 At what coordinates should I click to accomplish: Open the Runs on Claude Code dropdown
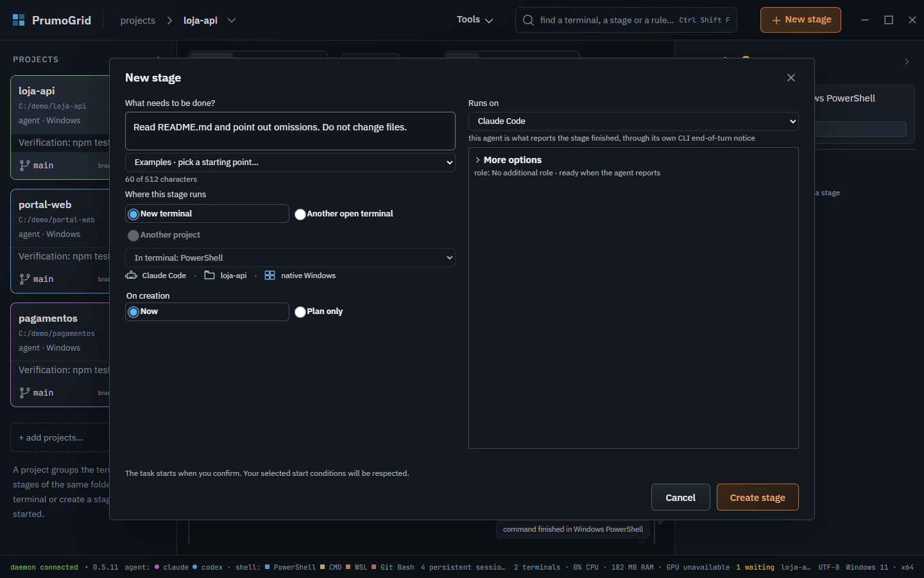coord(633,121)
